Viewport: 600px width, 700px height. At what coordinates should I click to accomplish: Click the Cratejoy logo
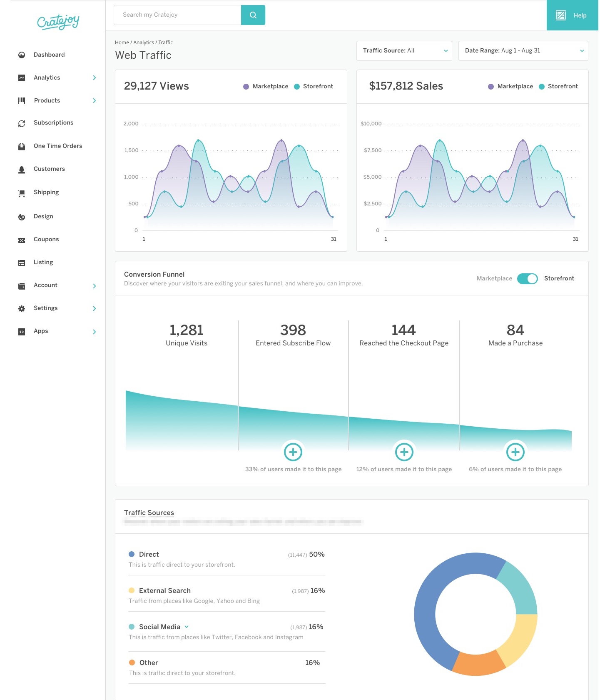coord(58,22)
